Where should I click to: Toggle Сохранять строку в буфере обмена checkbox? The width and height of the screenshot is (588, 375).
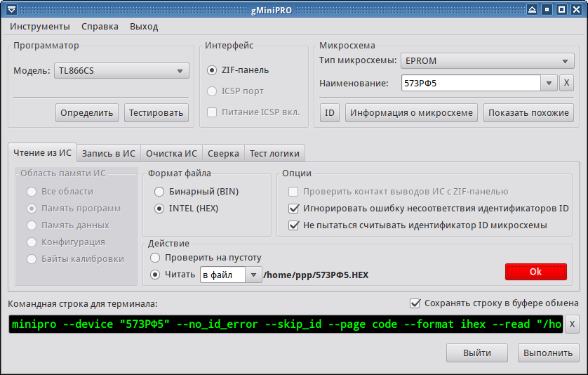click(415, 303)
